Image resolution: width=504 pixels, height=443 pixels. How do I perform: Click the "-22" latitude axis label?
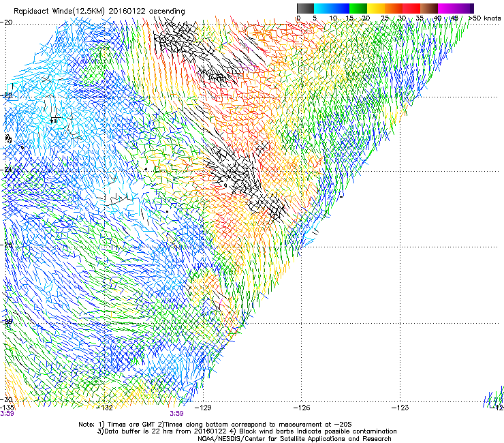[7, 95]
